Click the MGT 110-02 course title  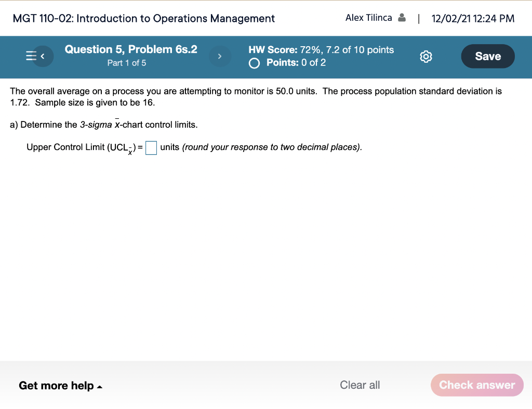(x=144, y=18)
